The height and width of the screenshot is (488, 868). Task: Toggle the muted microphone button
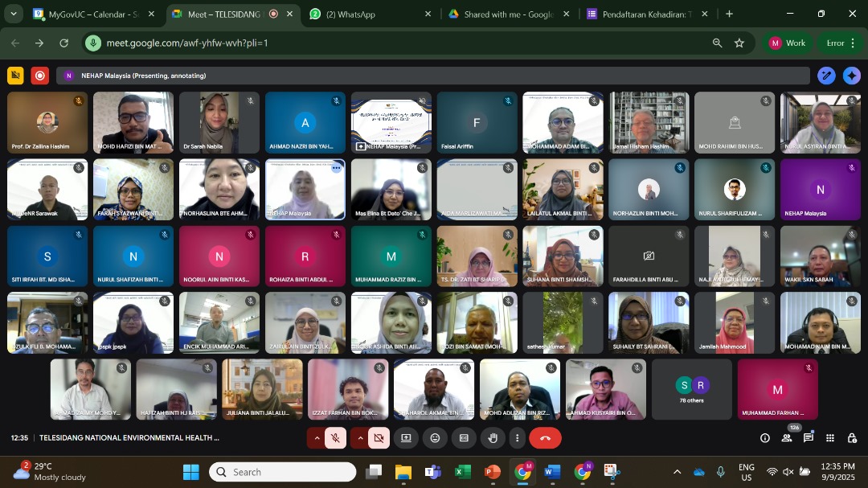tap(336, 438)
